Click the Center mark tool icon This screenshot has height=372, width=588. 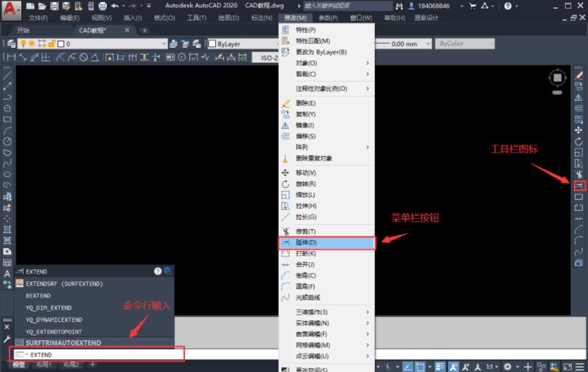pos(182,57)
